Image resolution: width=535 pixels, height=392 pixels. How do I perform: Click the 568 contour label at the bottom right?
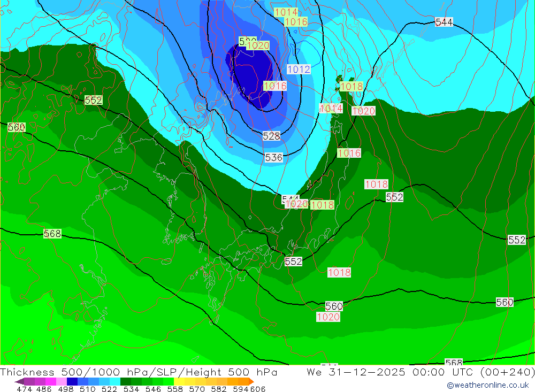click(x=454, y=362)
